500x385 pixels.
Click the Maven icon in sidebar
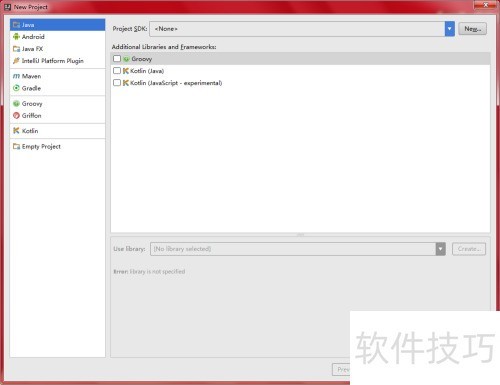click(16, 76)
